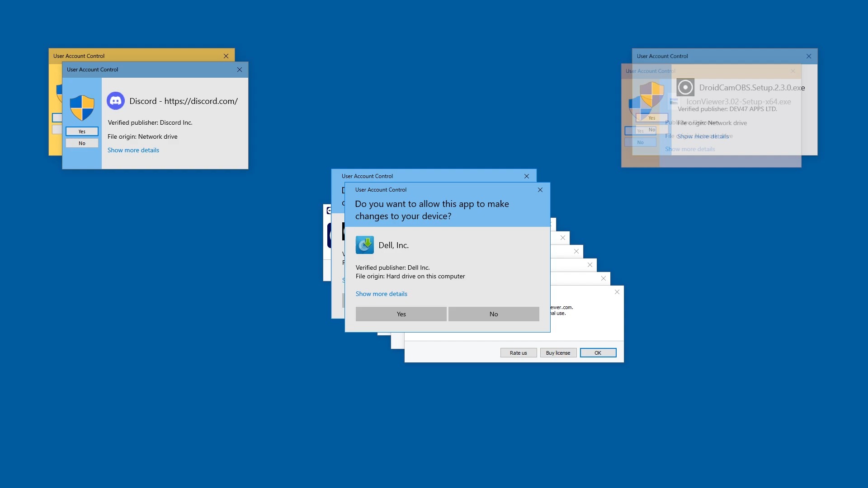Show more details for DroidCamOBS setup

pos(703,136)
